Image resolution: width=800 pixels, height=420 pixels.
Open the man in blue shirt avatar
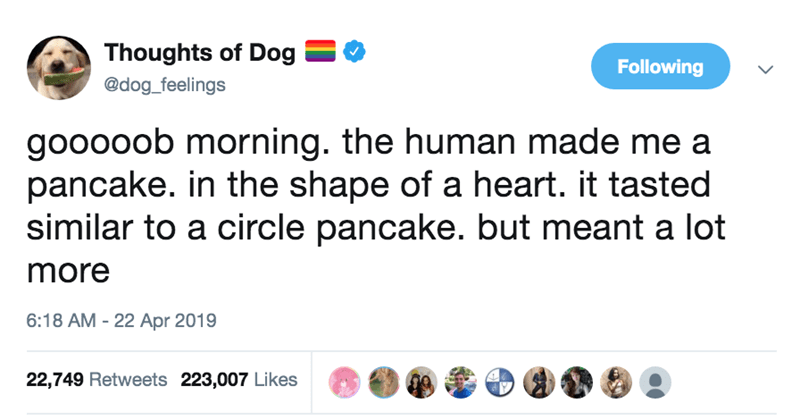pyautogui.click(x=461, y=382)
